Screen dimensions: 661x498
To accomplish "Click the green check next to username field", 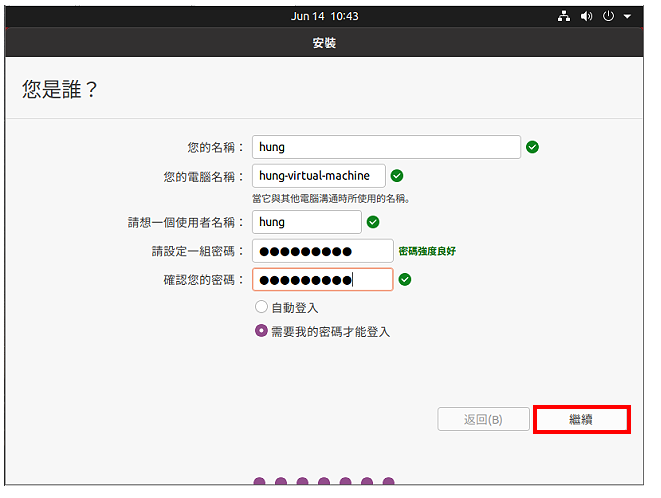I will click(x=373, y=222).
